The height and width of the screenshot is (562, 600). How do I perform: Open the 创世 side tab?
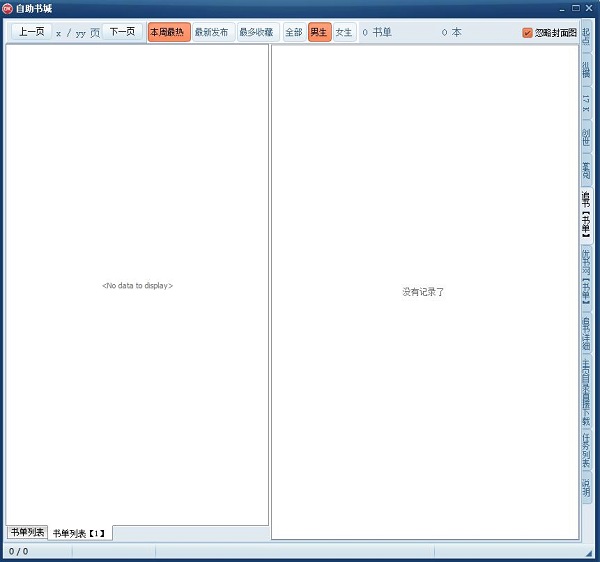click(586, 137)
